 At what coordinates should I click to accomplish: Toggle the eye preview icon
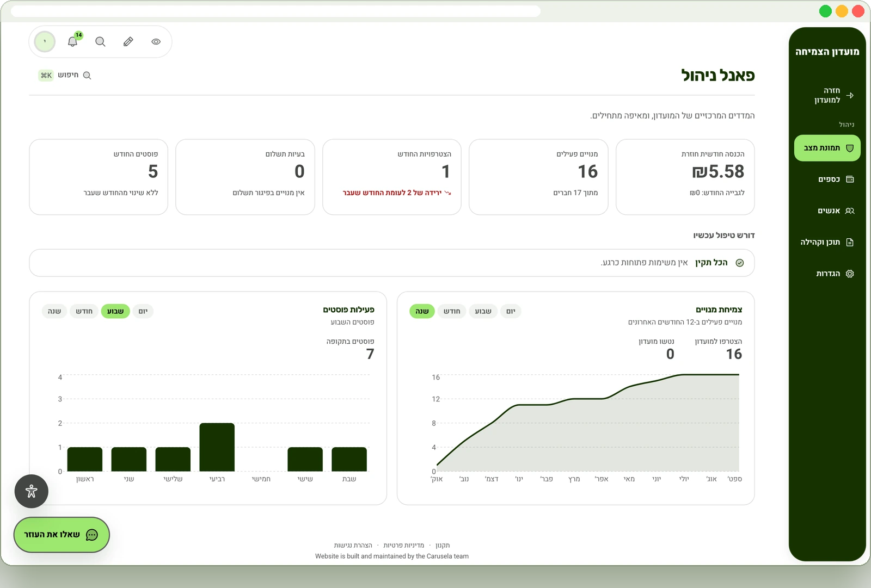point(156,41)
